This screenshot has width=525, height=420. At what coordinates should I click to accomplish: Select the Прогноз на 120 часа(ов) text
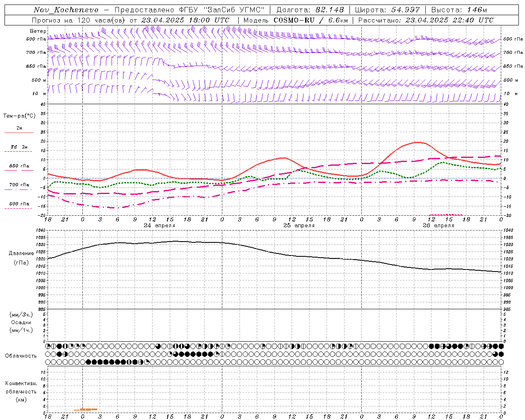79,20
